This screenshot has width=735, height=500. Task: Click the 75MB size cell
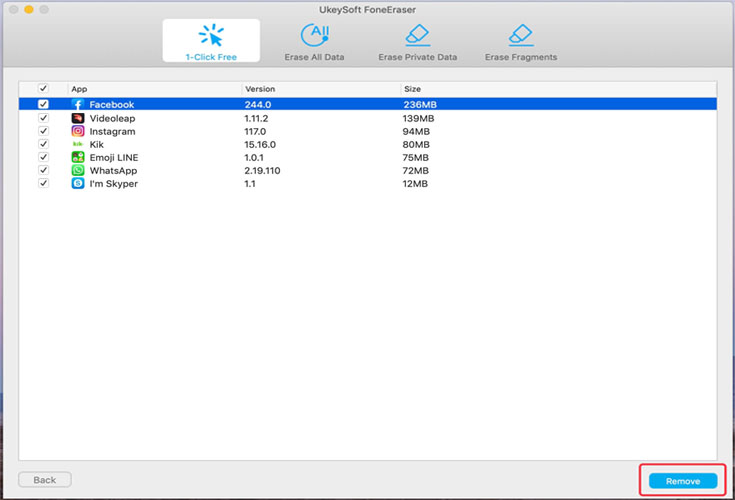point(416,158)
